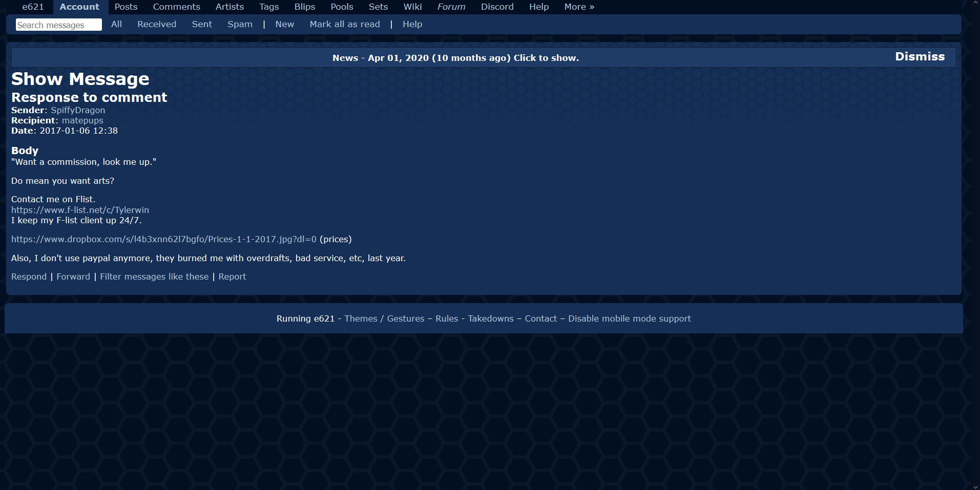Forward this message
The image size is (980, 490).
tap(73, 276)
